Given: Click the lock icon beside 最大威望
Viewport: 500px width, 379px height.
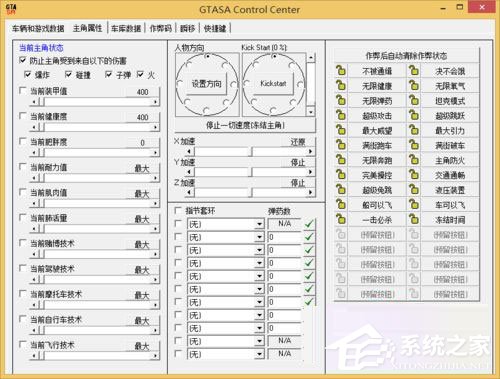Looking at the screenshot, I should click(341, 130).
